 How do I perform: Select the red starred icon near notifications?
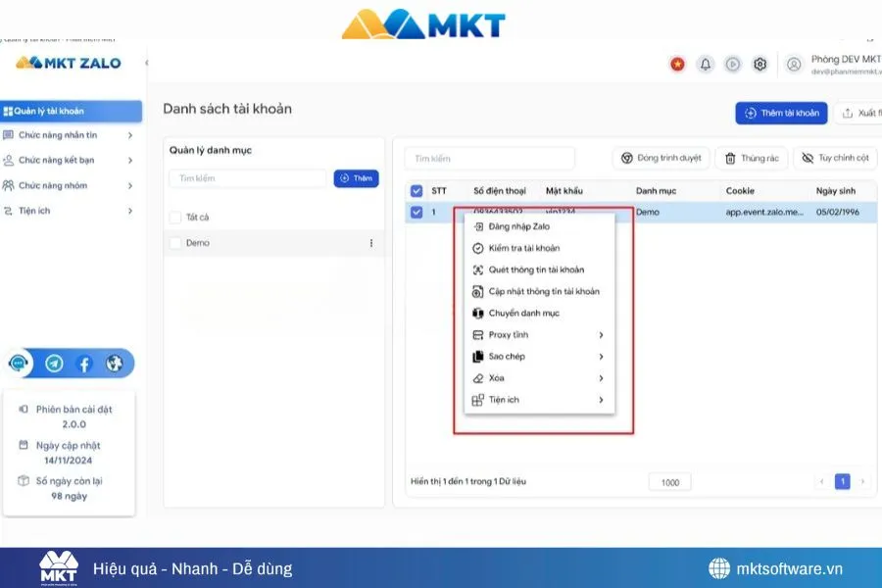(x=677, y=64)
